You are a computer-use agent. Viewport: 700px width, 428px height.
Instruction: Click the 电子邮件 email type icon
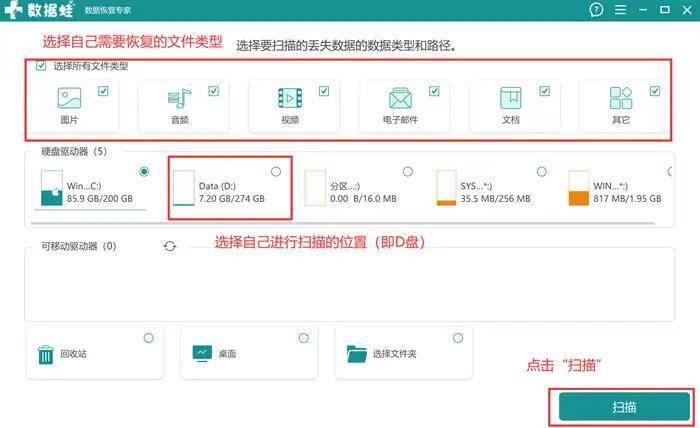point(400,98)
